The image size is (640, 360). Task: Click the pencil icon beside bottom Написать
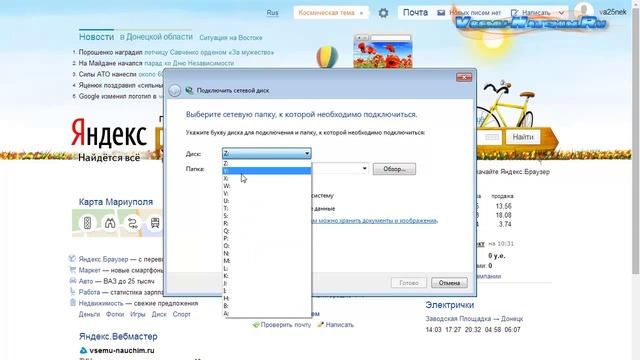(x=320, y=324)
